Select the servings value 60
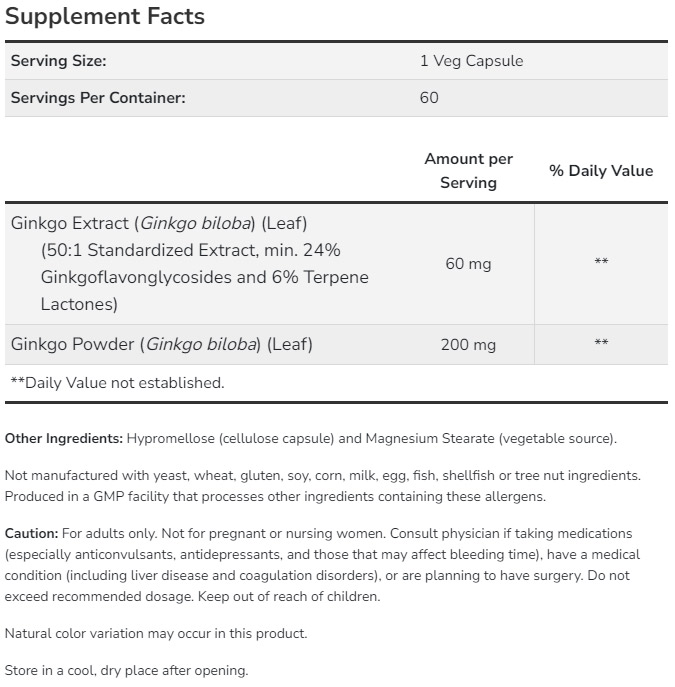675x687 pixels. pyautogui.click(x=429, y=98)
